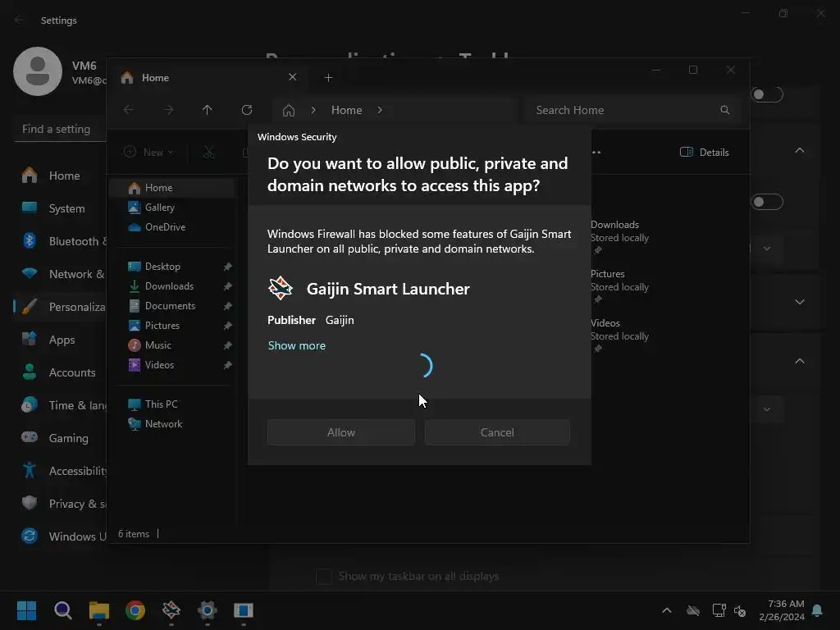The height and width of the screenshot is (630, 840).
Task: Open File Explorer from the taskbar
Action: (99, 610)
